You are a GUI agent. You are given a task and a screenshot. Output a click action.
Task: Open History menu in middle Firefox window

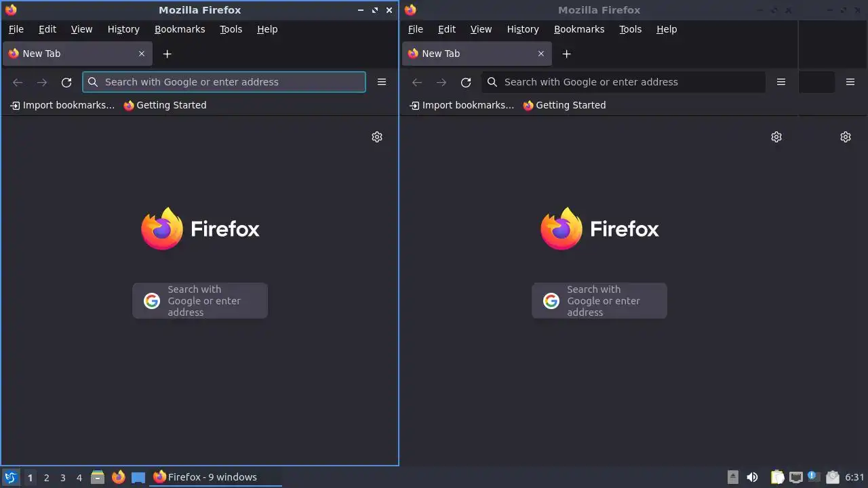[523, 29]
